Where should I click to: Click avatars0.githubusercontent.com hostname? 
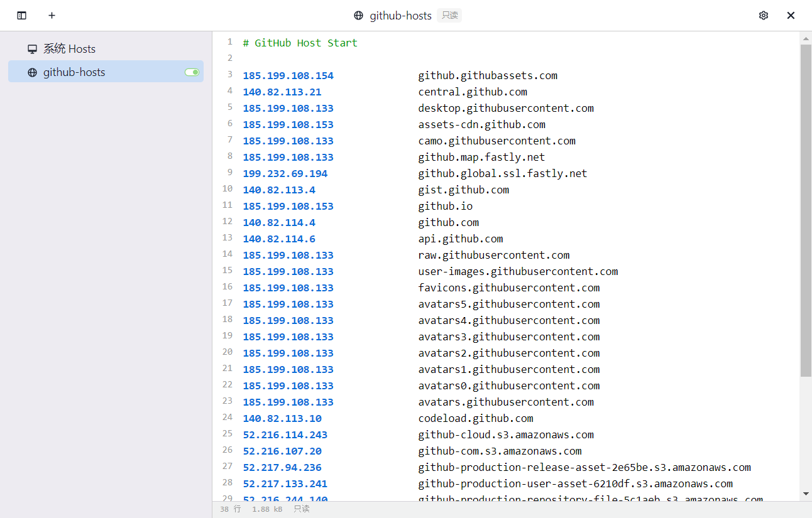coord(509,386)
